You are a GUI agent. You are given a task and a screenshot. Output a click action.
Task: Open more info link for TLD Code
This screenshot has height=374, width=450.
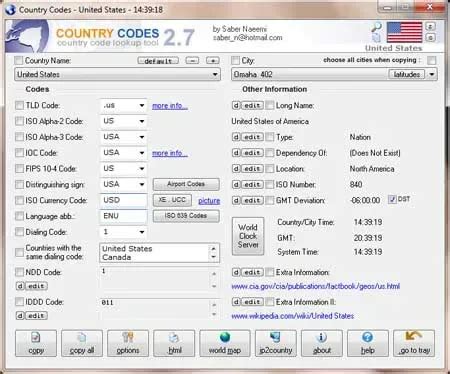pos(170,106)
